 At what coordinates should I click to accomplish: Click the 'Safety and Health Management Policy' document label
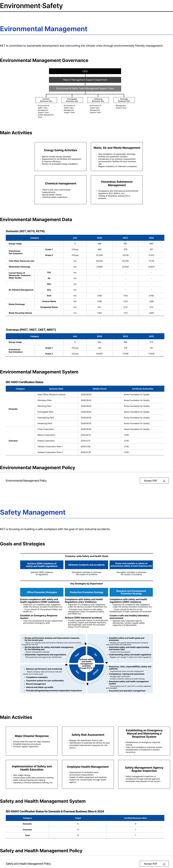tap(28, 864)
